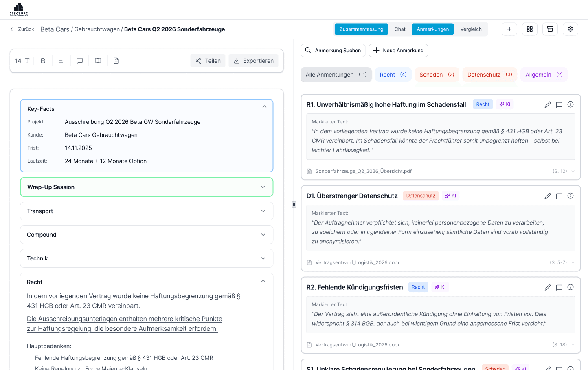Collapse the Key-Facts panel
588x370 pixels.
coord(264,106)
